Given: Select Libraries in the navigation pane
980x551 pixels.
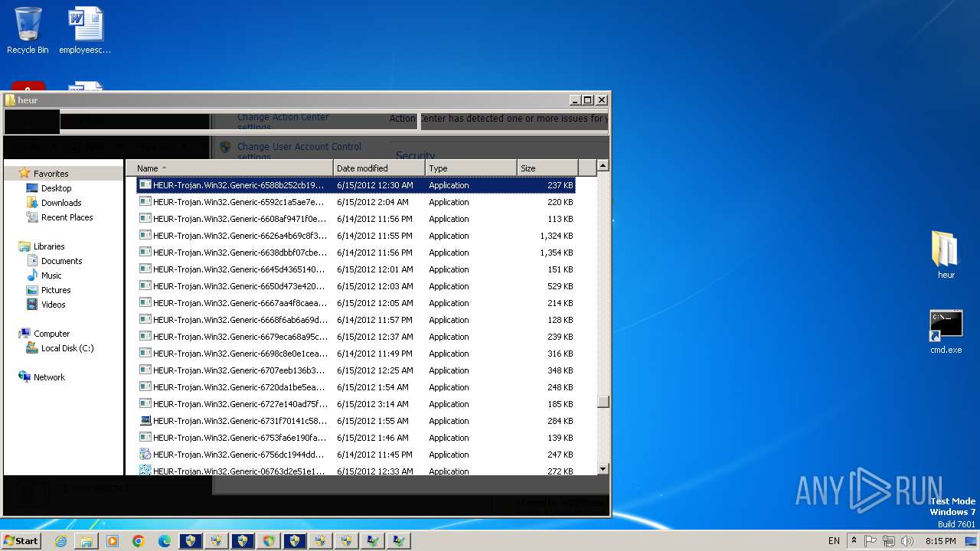Looking at the screenshot, I should [49, 246].
